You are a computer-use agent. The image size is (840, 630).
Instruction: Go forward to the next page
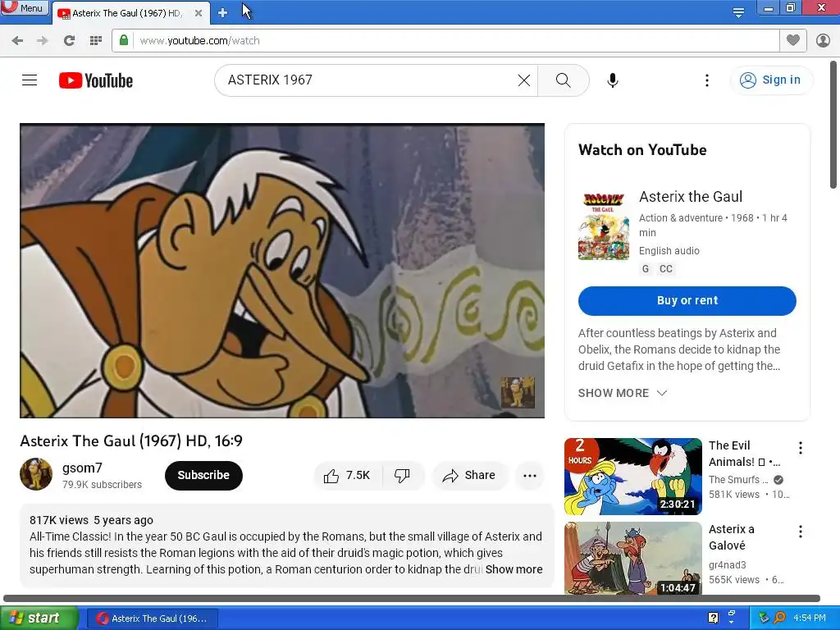click(43, 41)
